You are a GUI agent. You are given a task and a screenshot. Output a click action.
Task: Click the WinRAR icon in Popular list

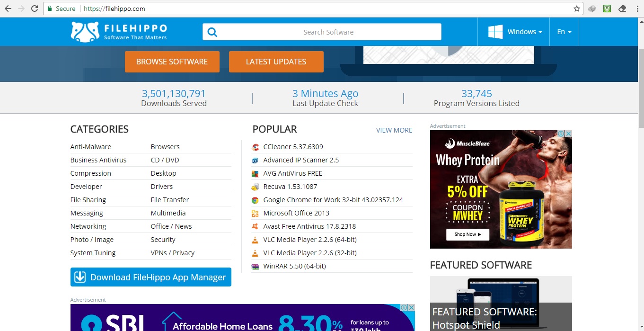(x=256, y=266)
